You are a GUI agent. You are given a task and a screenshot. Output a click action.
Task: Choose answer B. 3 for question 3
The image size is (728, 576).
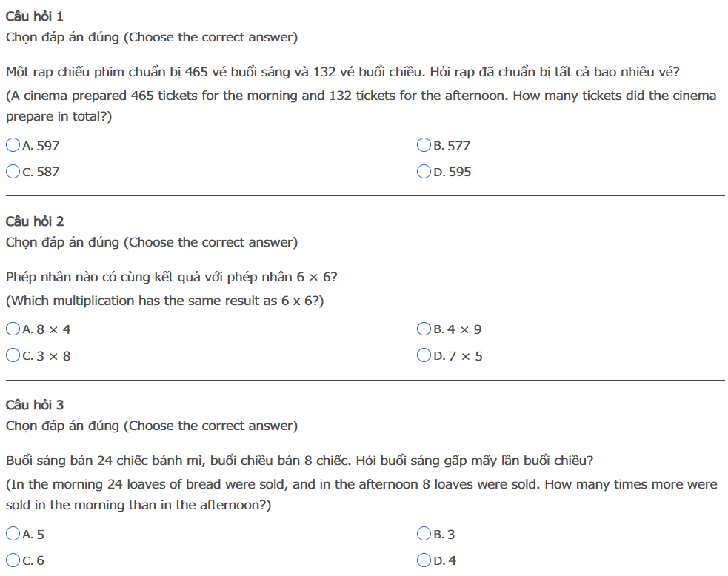[424, 534]
